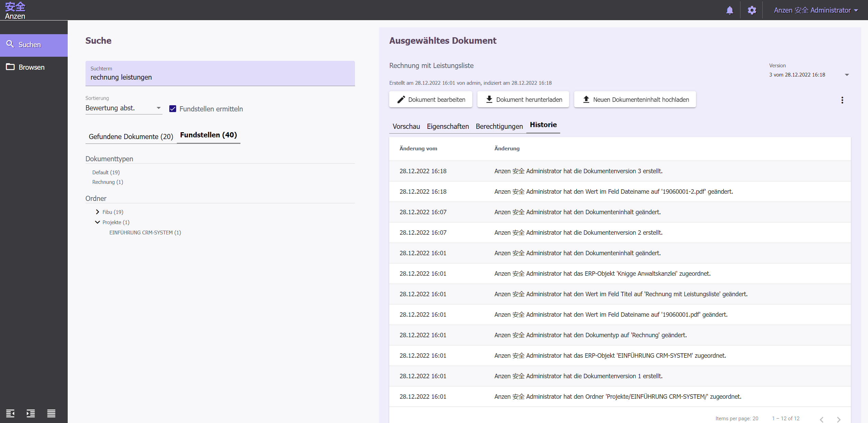The width and height of the screenshot is (868, 423).
Task: Click row 'Dokumentenversion 1 erstellt'
Action: (x=620, y=376)
